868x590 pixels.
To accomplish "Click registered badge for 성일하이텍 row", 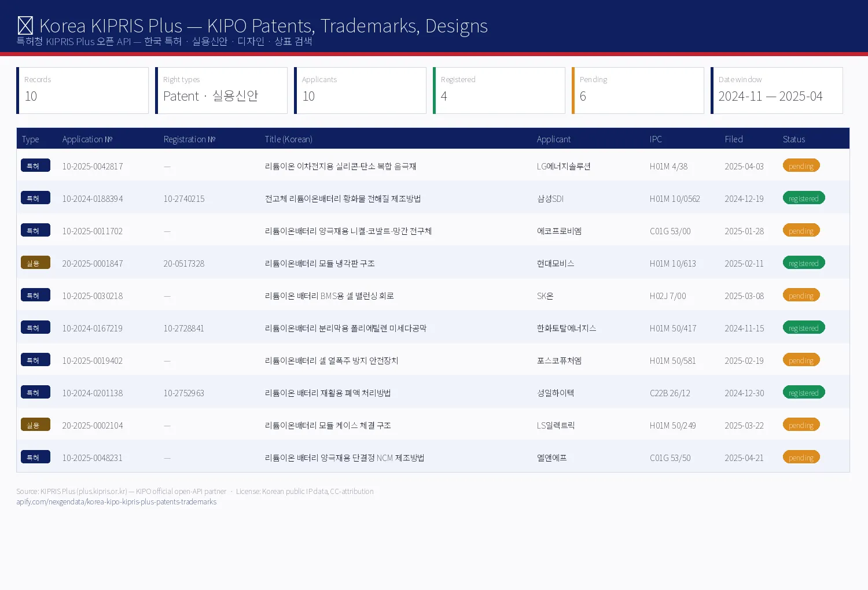I will [804, 392].
